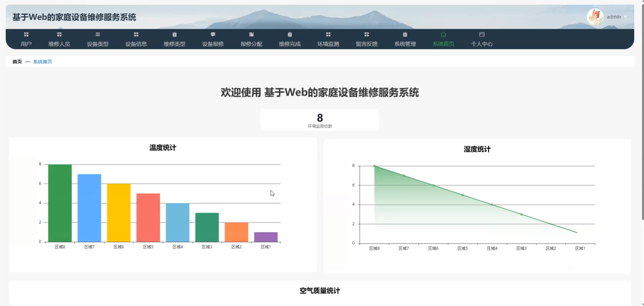Click the 环境监测总数 count card

click(x=320, y=120)
